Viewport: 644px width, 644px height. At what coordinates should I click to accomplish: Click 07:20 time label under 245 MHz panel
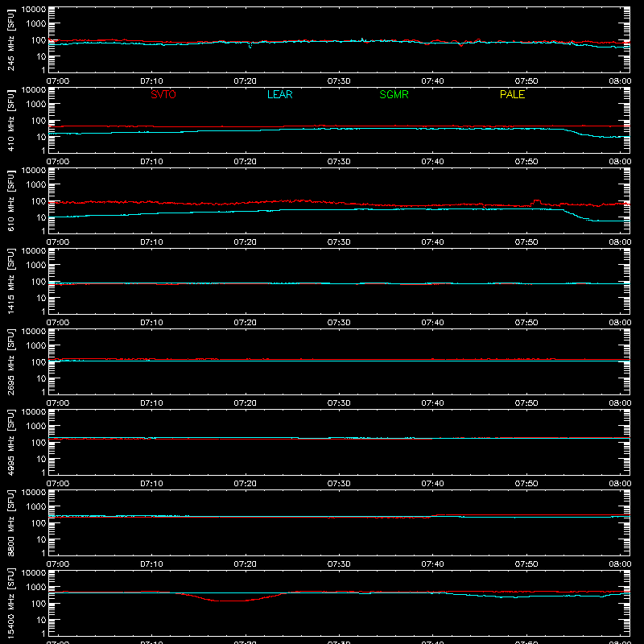(x=246, y=81)
